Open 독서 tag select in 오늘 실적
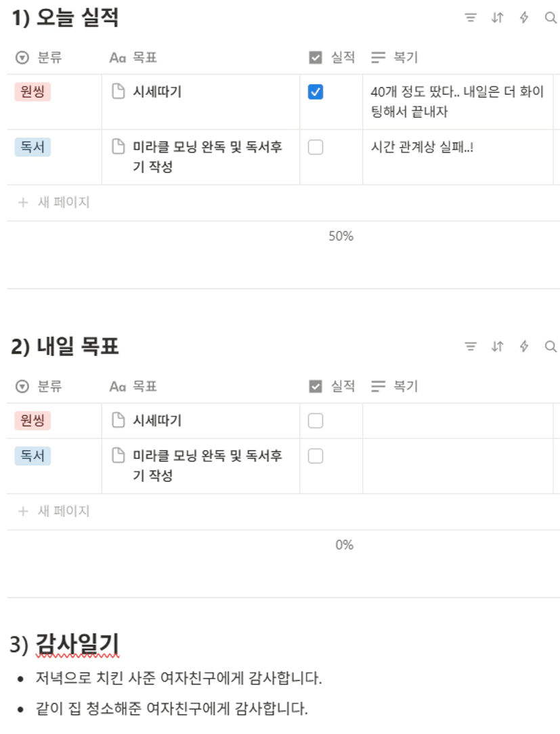 [33, 147]
